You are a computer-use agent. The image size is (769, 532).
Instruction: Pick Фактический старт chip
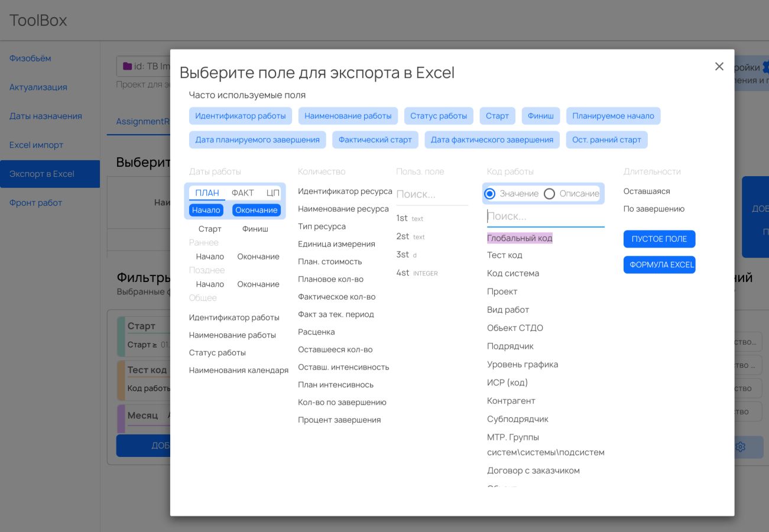[375, 140]
